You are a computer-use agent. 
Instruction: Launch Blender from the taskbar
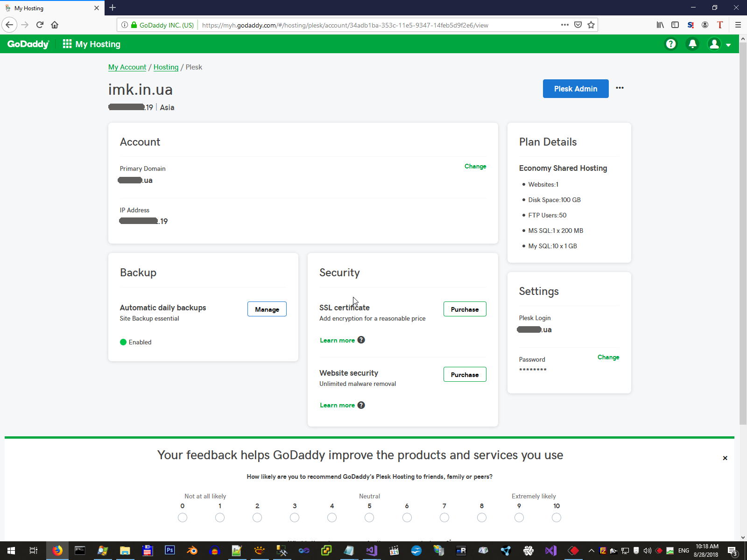pos(192,551)
